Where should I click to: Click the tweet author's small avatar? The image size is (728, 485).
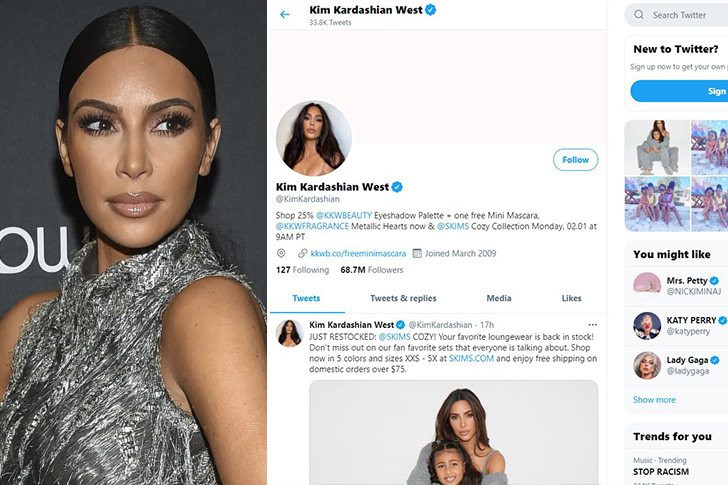[289, 333]
